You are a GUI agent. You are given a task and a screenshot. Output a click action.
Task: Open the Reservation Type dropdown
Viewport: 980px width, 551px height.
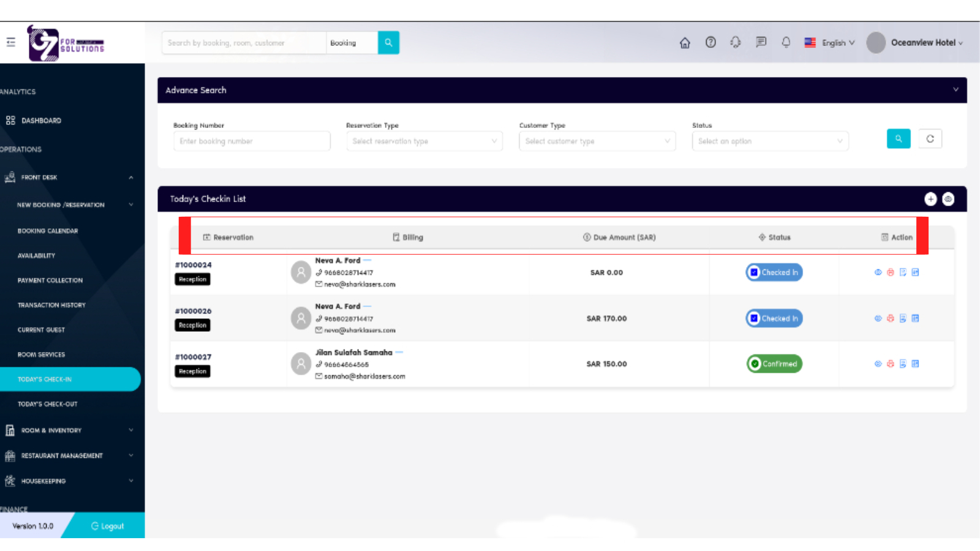424,141
